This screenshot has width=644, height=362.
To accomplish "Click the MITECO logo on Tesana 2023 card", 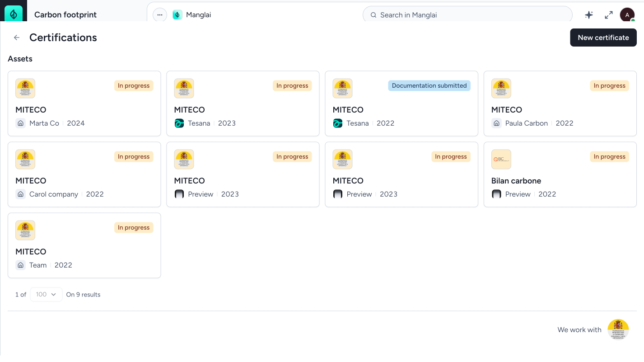I will 184,89.
